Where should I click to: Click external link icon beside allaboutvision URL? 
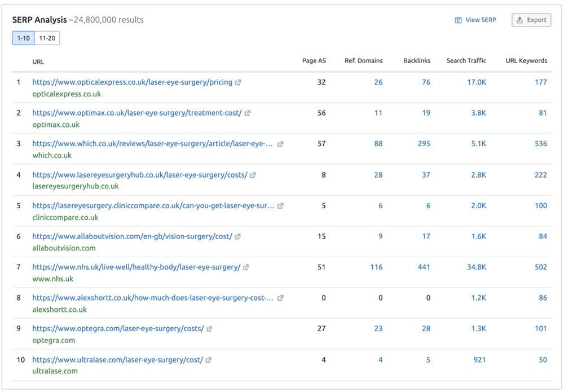point(238,237)
